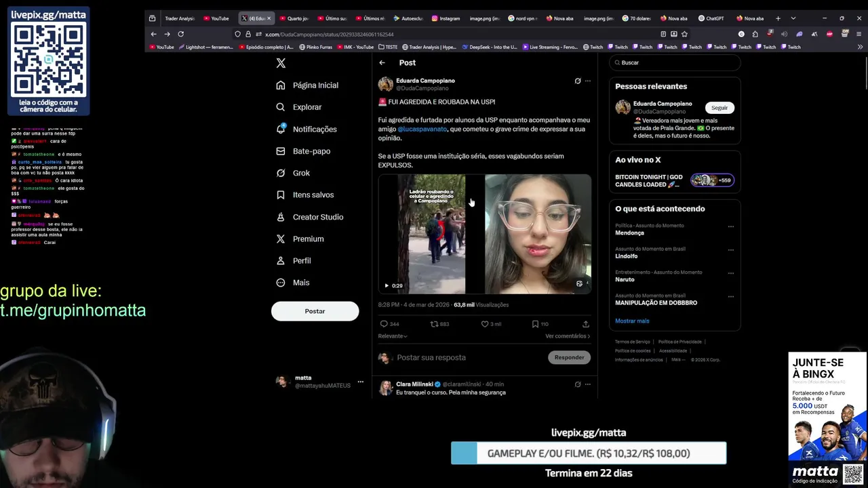Open options for the Lindolfo trend
Screen dimensions: 868x488
tap(731, 249)
